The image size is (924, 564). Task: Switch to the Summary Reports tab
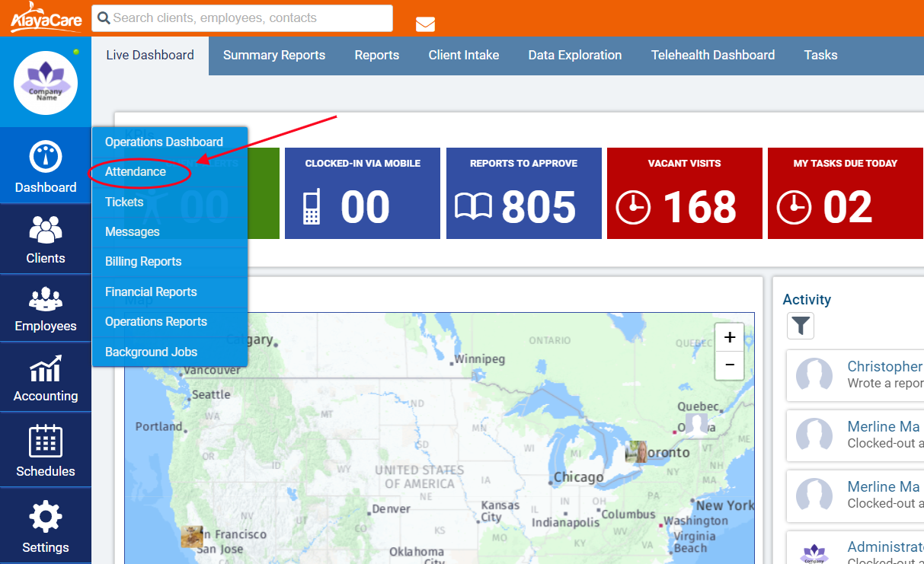point(274,56)
